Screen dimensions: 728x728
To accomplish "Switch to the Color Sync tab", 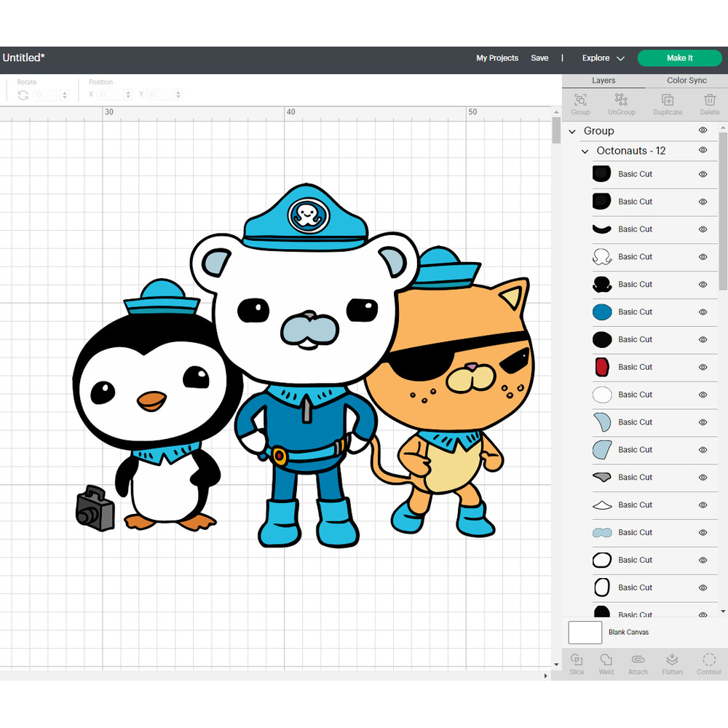I will [x=687, y=80].
